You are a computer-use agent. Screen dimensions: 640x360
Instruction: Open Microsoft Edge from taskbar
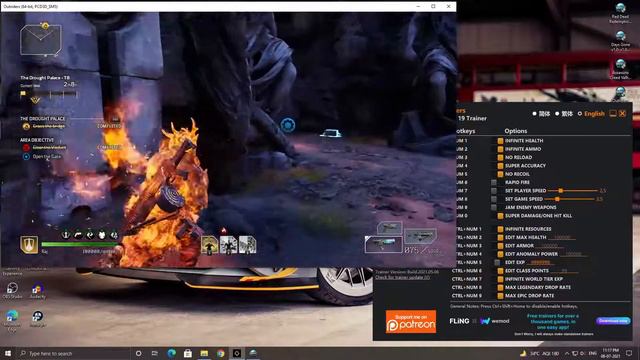tap(171, 353)
